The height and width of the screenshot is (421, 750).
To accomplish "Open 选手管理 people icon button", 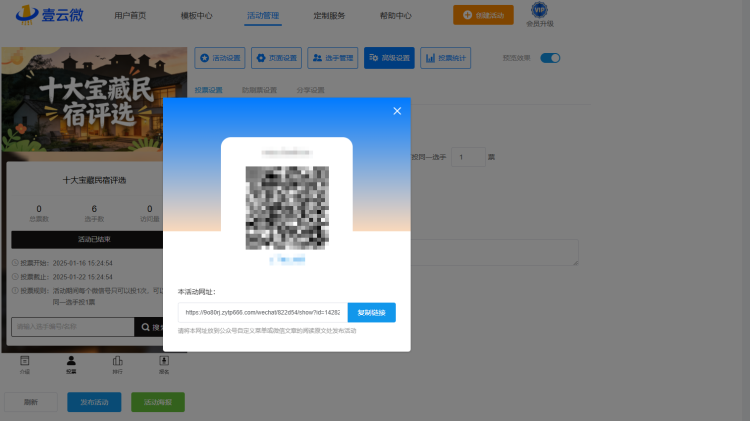I will pyautogui.click(x=333, y=58).
